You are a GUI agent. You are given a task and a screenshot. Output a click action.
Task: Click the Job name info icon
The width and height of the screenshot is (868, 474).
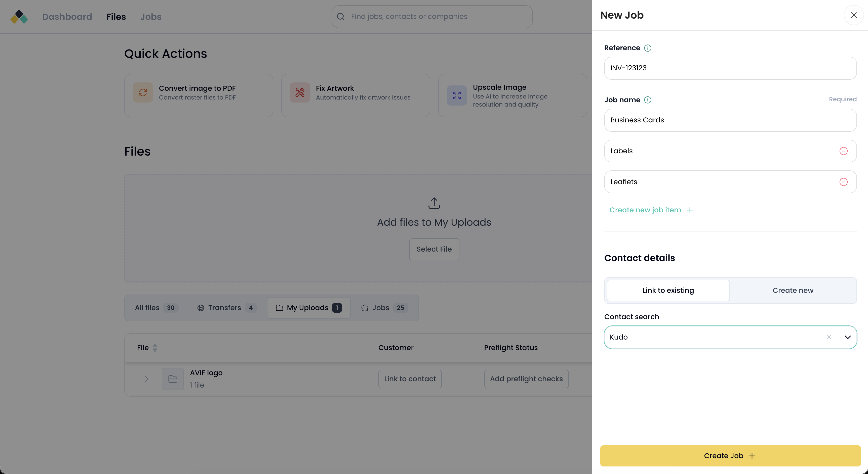click(647, 100)
